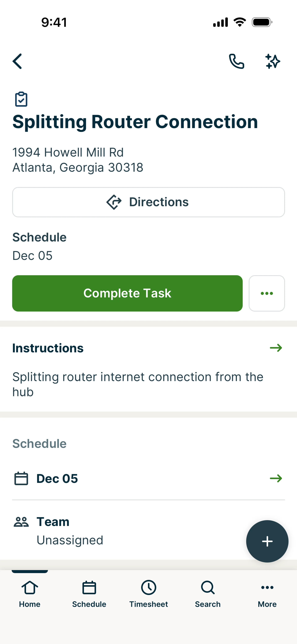The height and width of the screenshot is (644, 297).
Task: Open the AI sparkles assistant icon
Action: pos(273,61)
